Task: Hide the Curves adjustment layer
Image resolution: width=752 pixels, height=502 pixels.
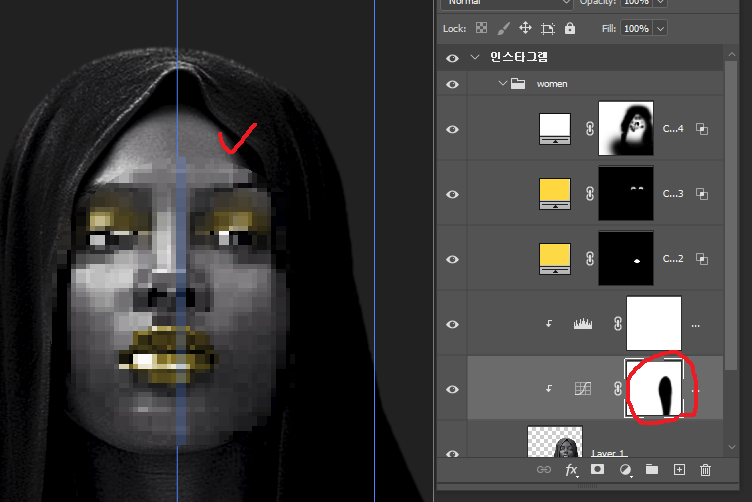Action: (x=452, y=389)
